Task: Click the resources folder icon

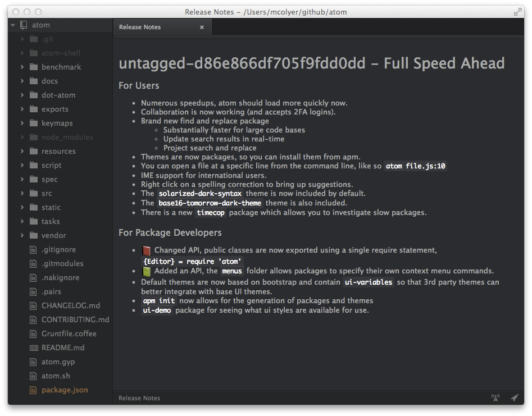Action: (x=34, y=151)
